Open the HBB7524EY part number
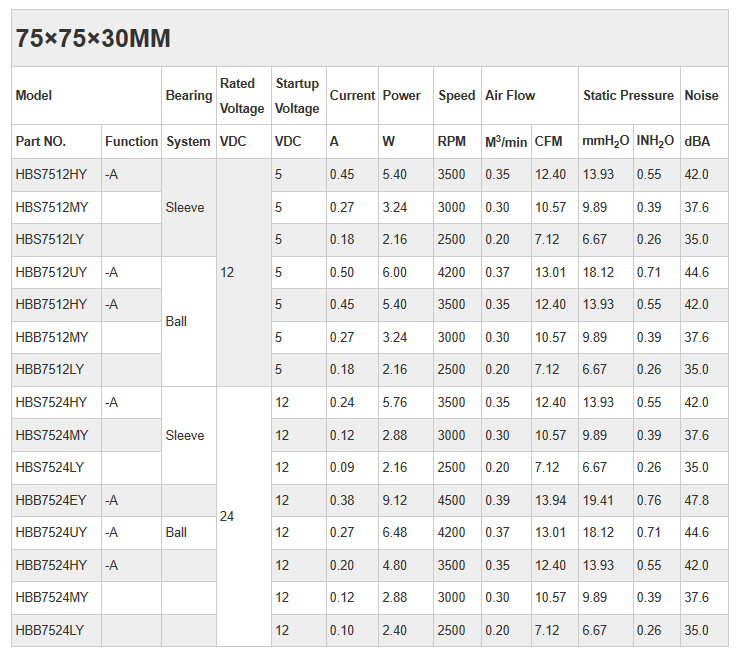 coord(51,500)
